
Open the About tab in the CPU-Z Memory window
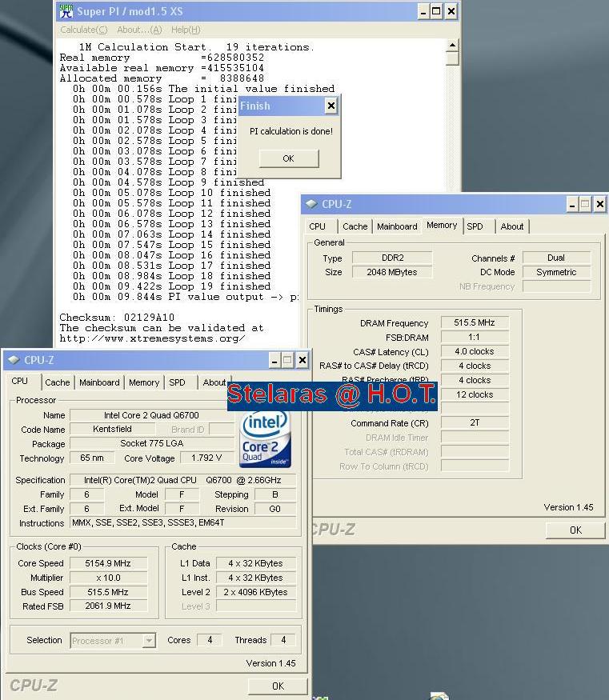coord(511,226)
